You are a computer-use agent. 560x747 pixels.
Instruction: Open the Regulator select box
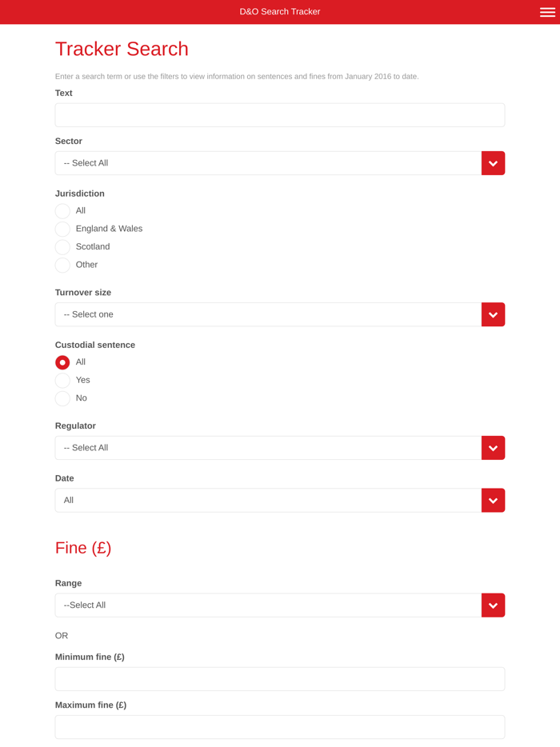click(268, 448)
